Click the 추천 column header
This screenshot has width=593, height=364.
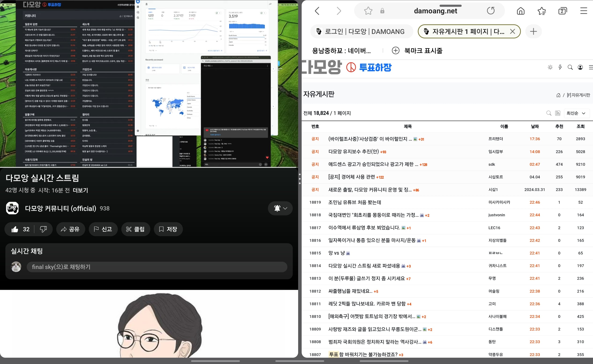pyautogui.click(x=559, y=126)
